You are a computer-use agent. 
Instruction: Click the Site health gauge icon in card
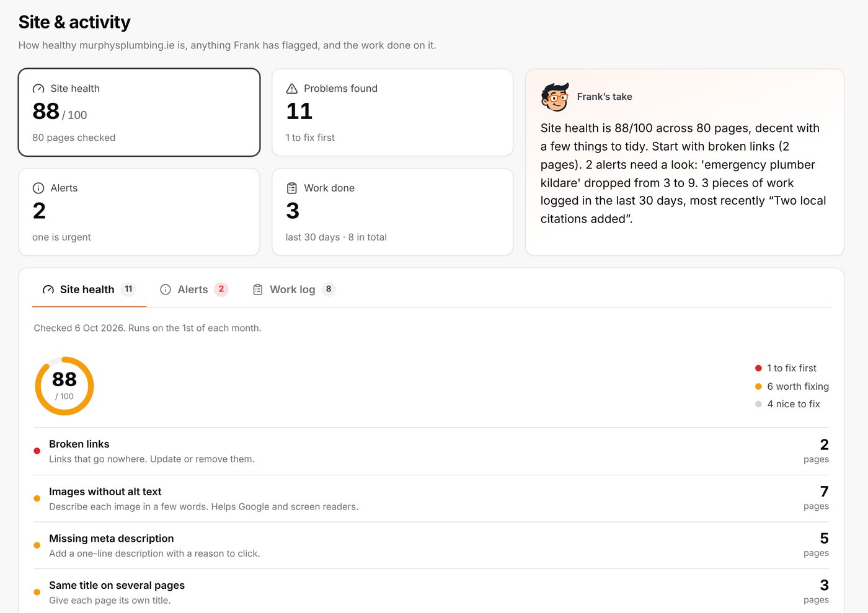coord(38,89)
